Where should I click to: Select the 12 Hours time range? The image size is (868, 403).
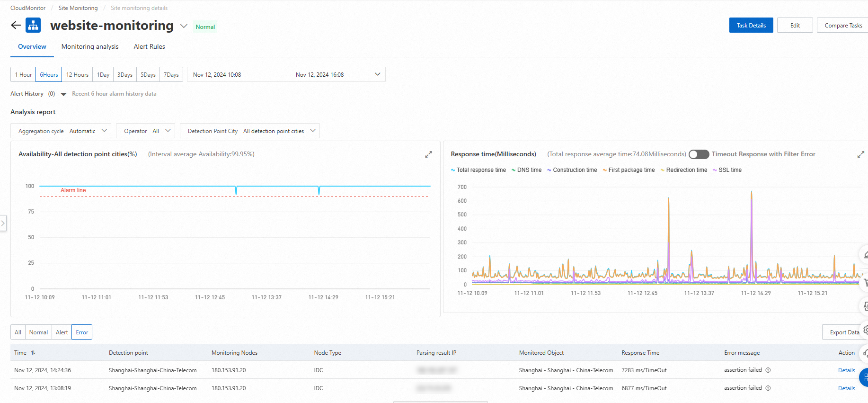point(77,75)
